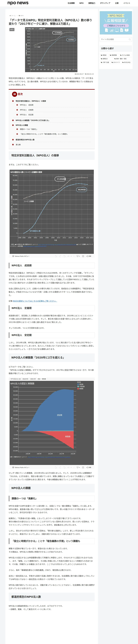The height and width of the screenshot is (644, 138).
Task: Toggle the 目次 table of contents icon
Action: [x=15, y=94]
